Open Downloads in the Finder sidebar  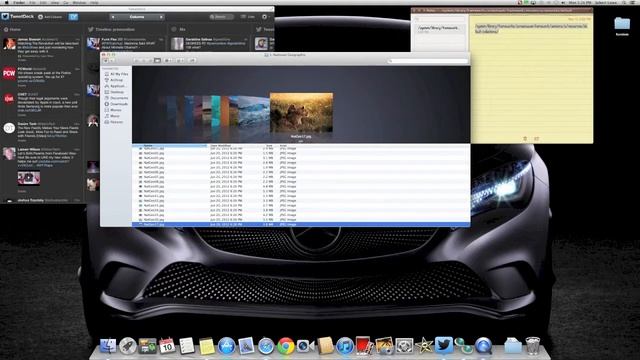pos(116,104)
